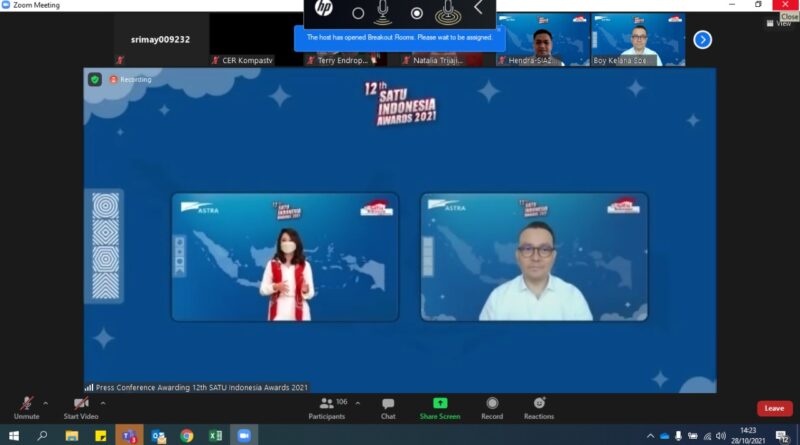The image size is (800, 445).
Task: Click the Natalia Trijaji participant label
Action: tap(438, 60)
